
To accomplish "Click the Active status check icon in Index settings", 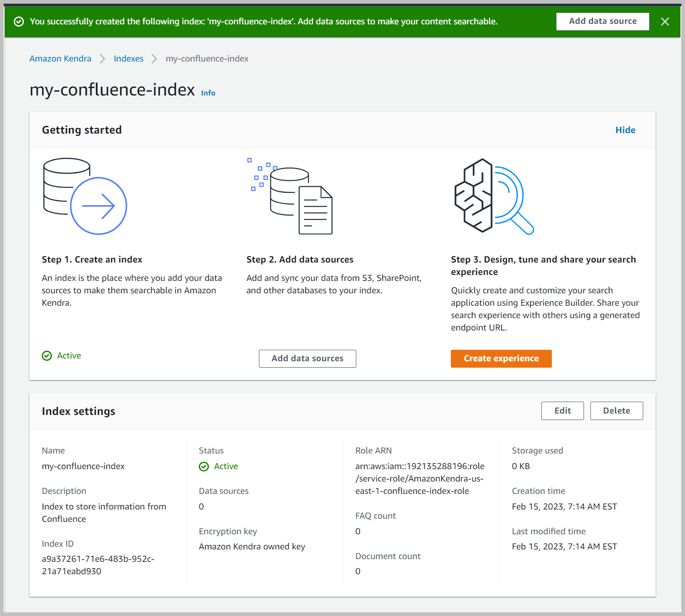I will pos(204,466).
